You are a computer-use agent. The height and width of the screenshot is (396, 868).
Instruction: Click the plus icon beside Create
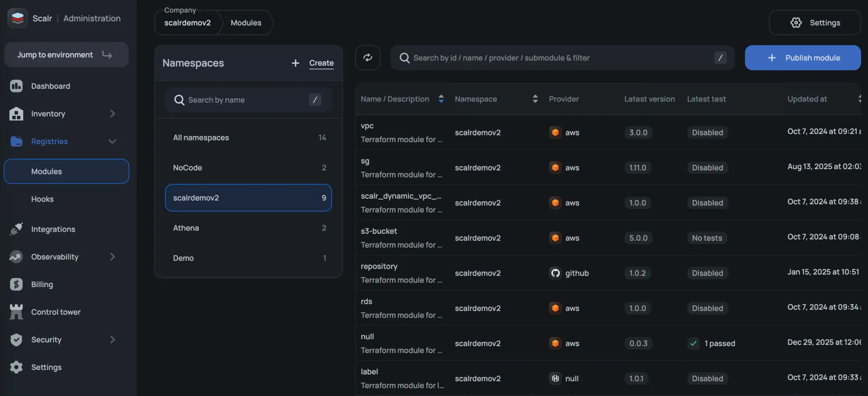[x=296, y=63]
